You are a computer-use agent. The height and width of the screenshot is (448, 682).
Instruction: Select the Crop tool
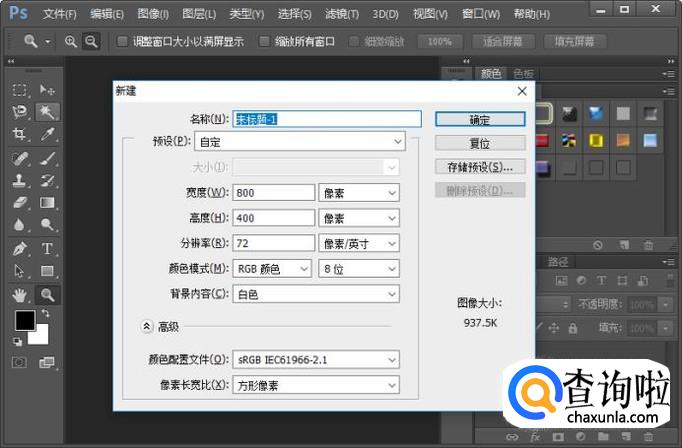[x=20, y=134]
